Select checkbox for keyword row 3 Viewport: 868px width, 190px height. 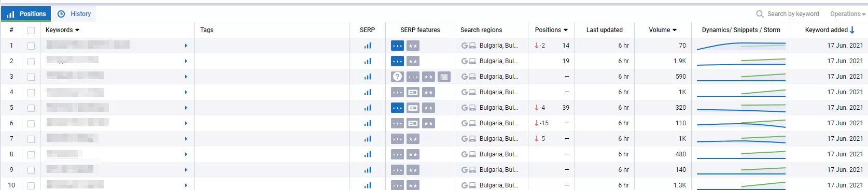coord(31,77)
